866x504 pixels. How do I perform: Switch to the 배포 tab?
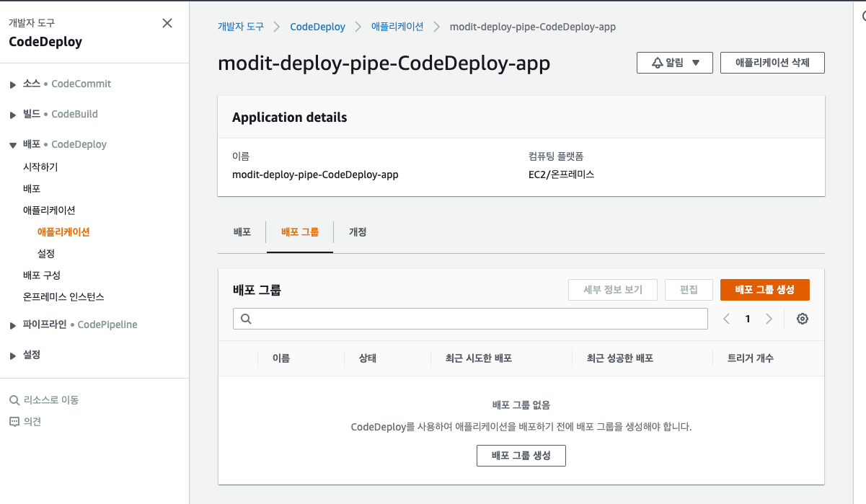click(242, 232)
